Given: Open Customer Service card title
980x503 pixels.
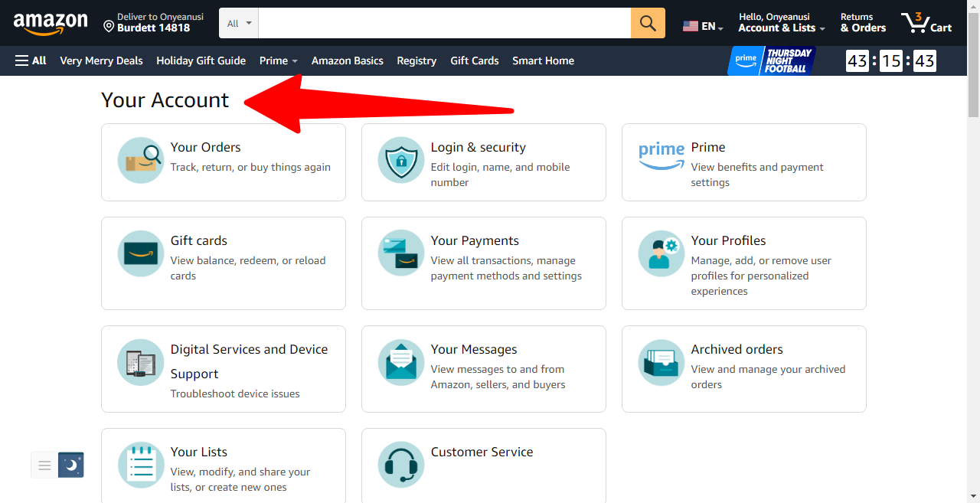Looking at the screenshot, I should click(482, 452).
